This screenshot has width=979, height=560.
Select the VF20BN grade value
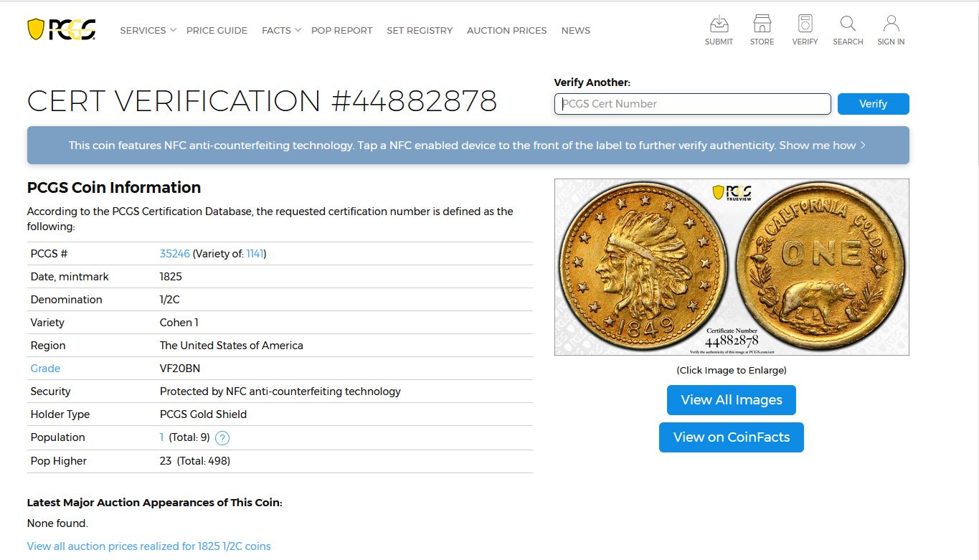(x=180, y=369)
